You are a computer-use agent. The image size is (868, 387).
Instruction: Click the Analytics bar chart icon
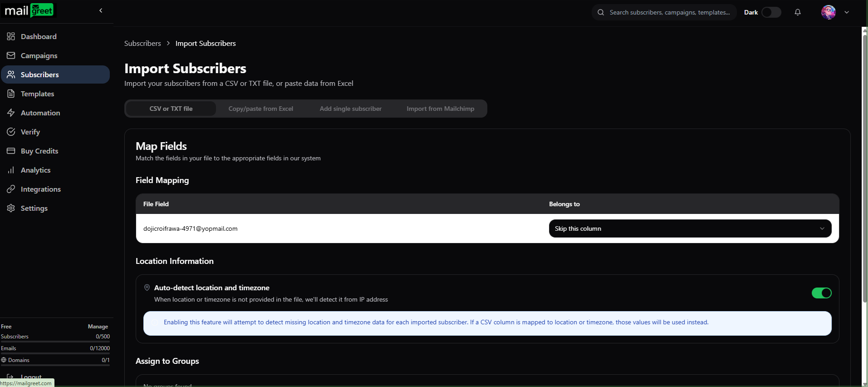[11, 170]
